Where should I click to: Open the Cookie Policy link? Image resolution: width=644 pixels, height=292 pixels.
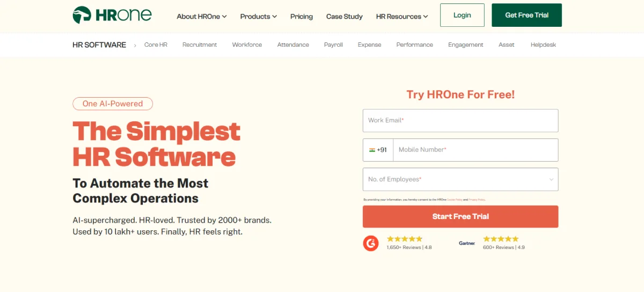coord(455,200)
